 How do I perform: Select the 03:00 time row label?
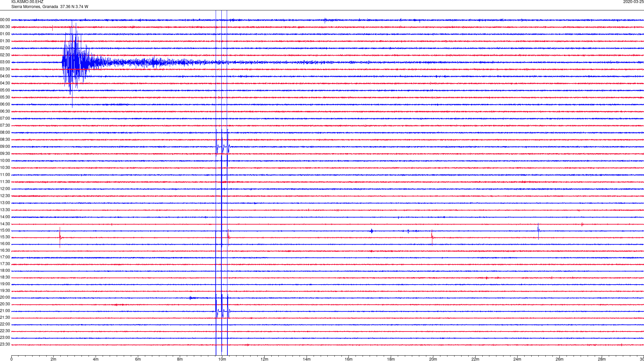[5, 62]
